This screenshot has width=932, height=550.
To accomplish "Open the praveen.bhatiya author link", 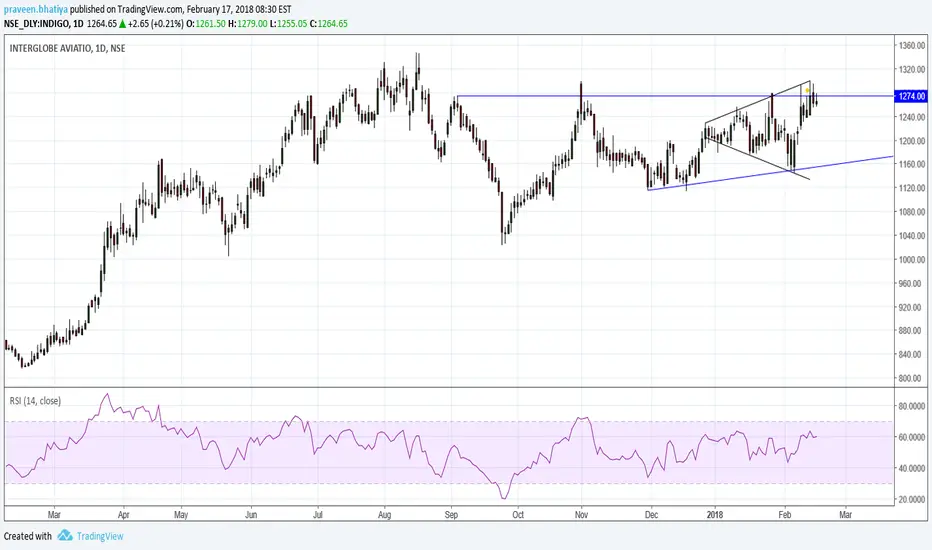I will click(x=35, y=10).
